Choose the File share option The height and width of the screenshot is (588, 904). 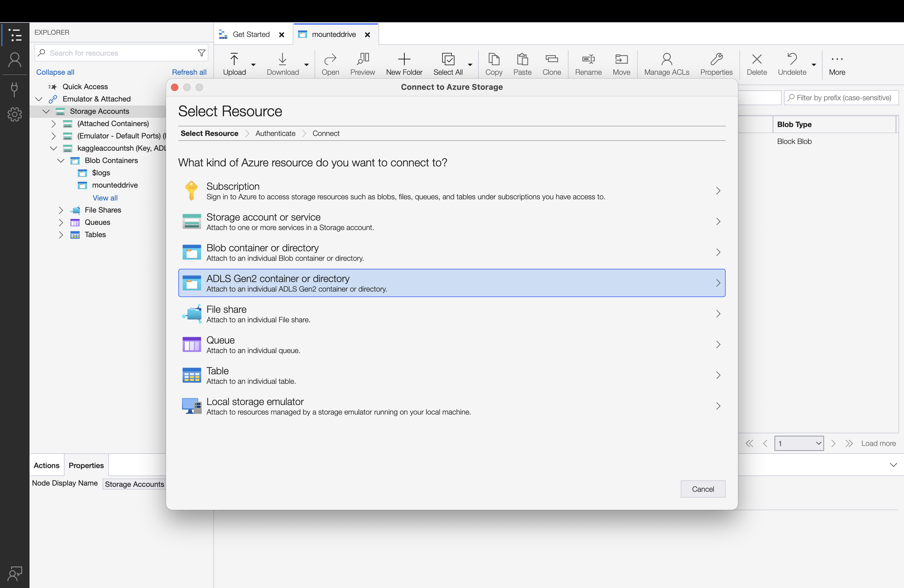(x=452, y=314)
